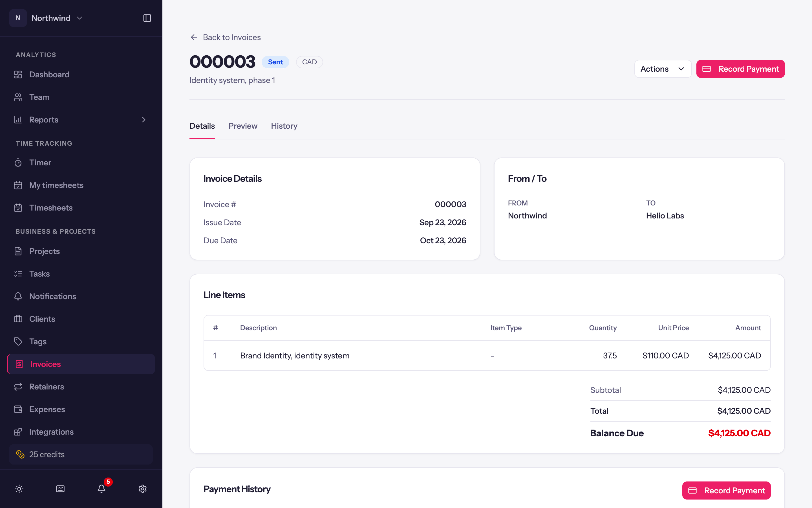This screenshot has height=508, width=812.
Task: Click the back arrow icon
Action: click(x=194, y=37)
